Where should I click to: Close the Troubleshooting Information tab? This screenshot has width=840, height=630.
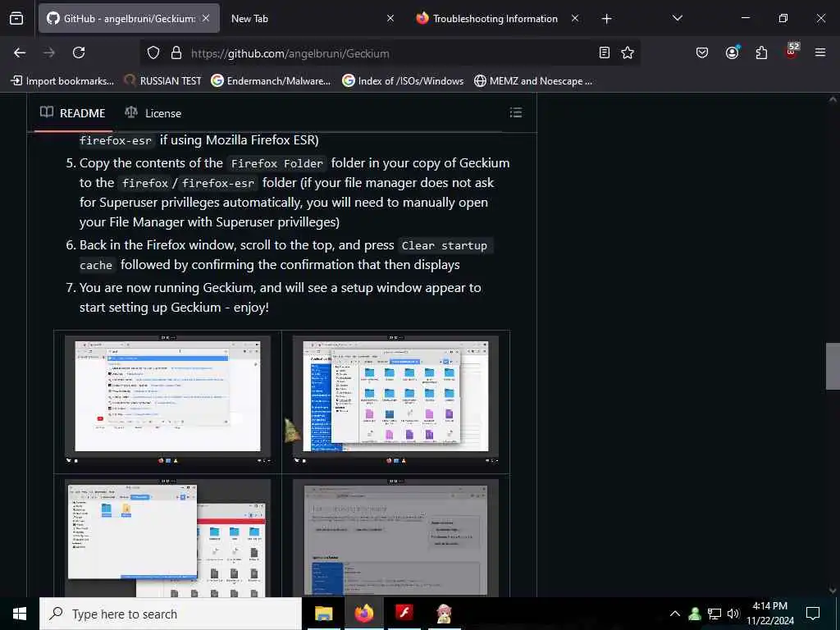coord(575,18)
